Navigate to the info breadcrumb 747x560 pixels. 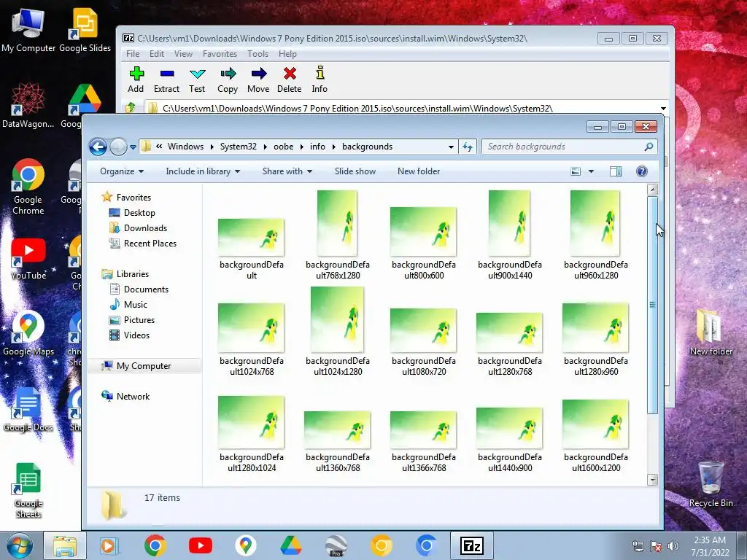317,147
